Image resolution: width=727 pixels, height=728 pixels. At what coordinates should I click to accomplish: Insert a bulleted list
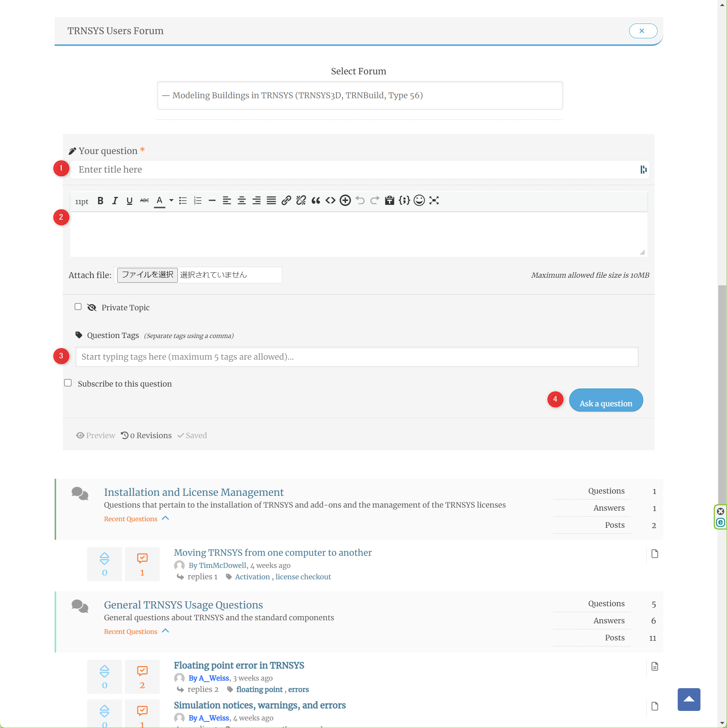(183, 201)
